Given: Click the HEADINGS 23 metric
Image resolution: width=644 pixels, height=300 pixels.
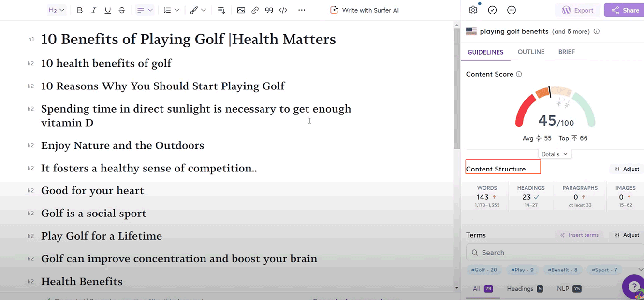Looking at the screenshot, I should click(x=531, y=197).
